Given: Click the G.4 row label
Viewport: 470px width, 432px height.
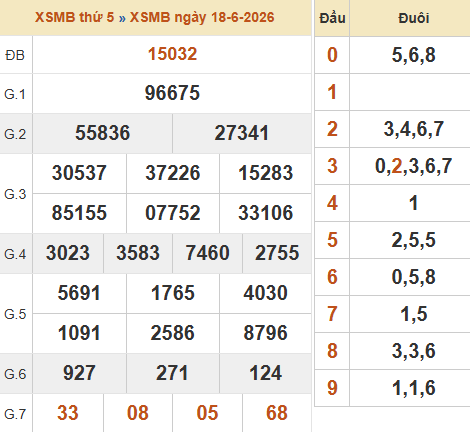Looking at the screenshot, I should (15, 254).
